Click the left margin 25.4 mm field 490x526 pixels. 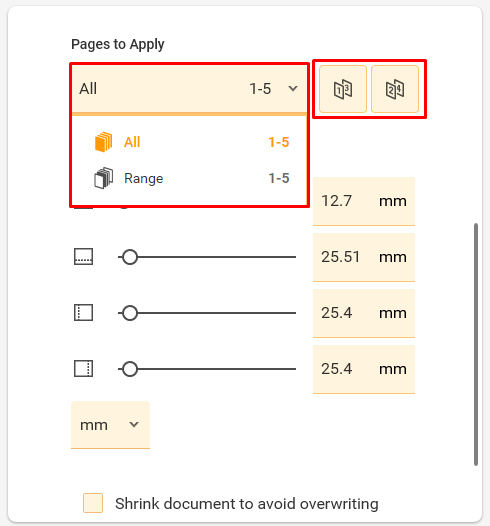pos(364,313)
